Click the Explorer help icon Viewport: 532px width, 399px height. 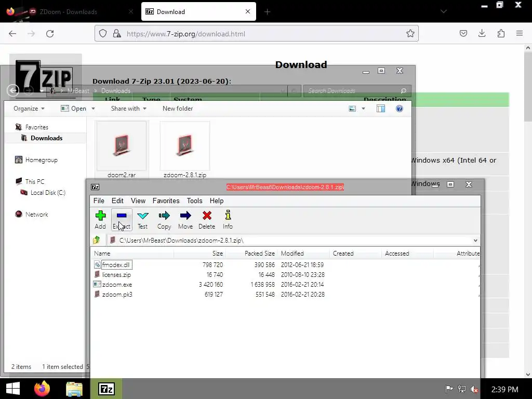400,109
